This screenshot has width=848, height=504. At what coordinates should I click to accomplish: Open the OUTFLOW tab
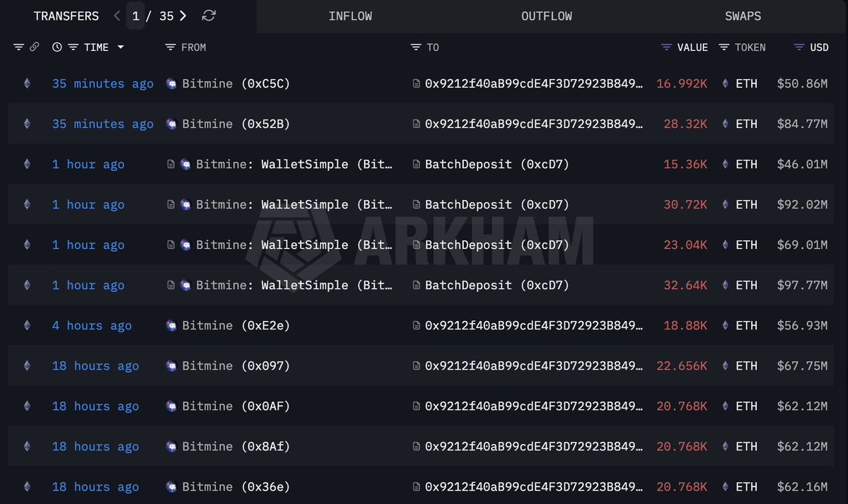pyautogui.click(x=546, y=16)
